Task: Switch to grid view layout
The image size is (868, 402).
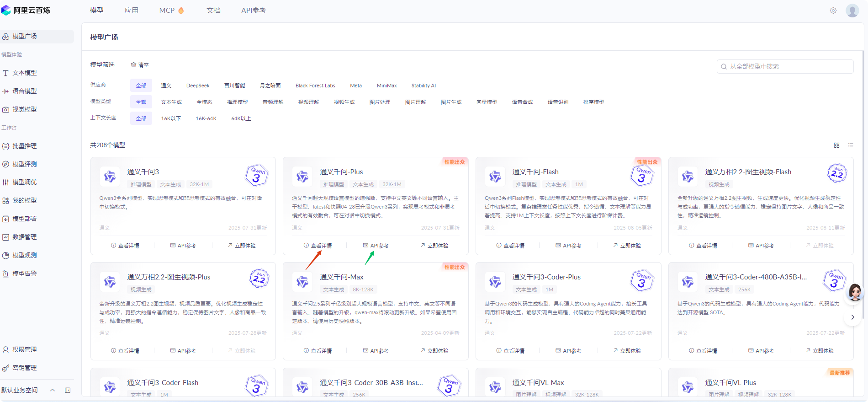Action: click(x=836, y=145)
